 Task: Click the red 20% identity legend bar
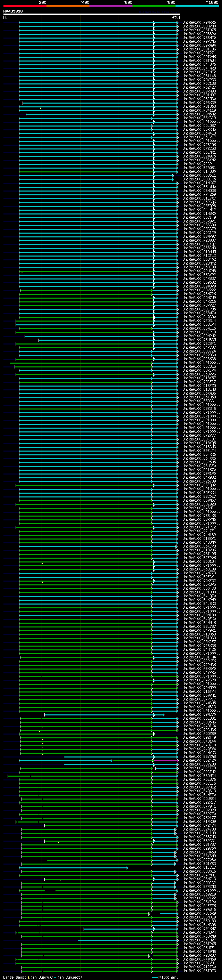coord(25,6)
